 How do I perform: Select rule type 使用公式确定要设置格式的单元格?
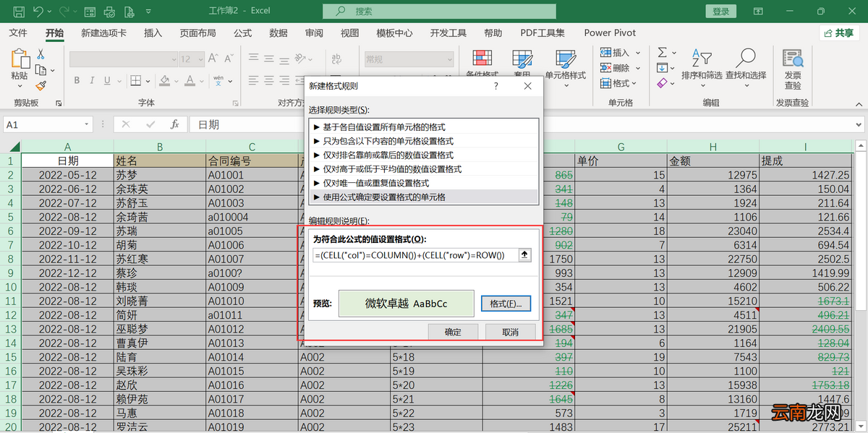click(x=424, y=197)
